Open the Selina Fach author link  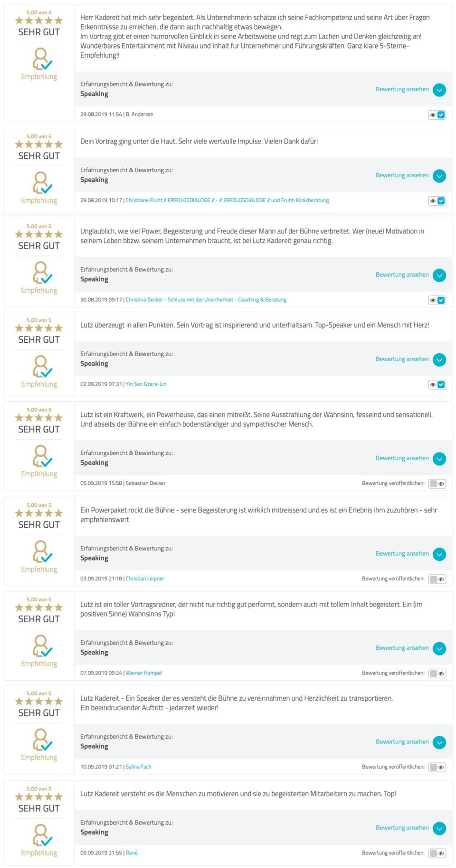[138, 767]
